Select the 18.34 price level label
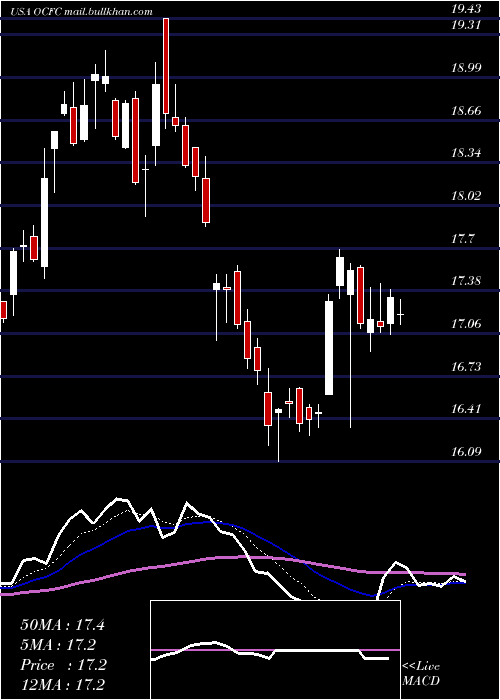500x700 pixels. [466, 153]
